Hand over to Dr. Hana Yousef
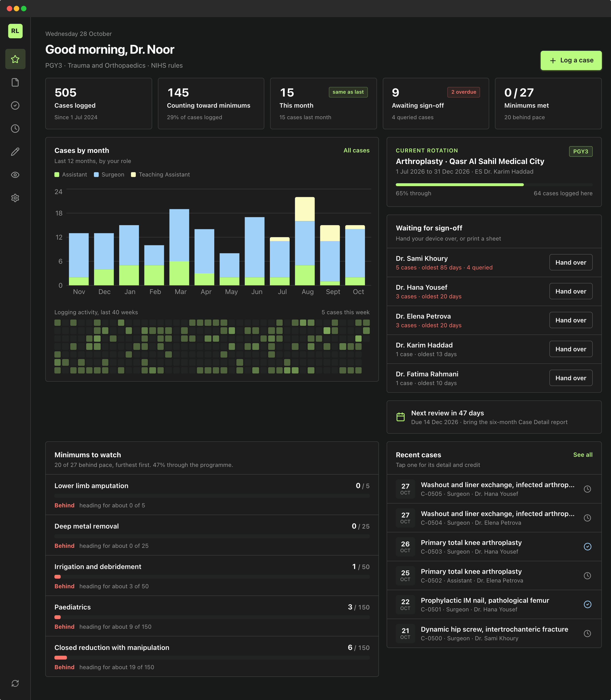Screen dimensions: 611x700 coord(570,291)
